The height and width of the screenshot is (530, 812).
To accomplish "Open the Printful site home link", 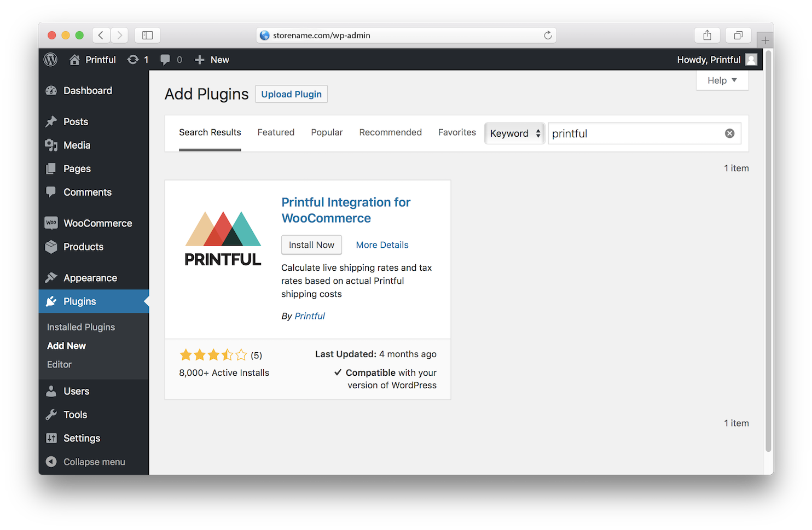I will 92,60.
